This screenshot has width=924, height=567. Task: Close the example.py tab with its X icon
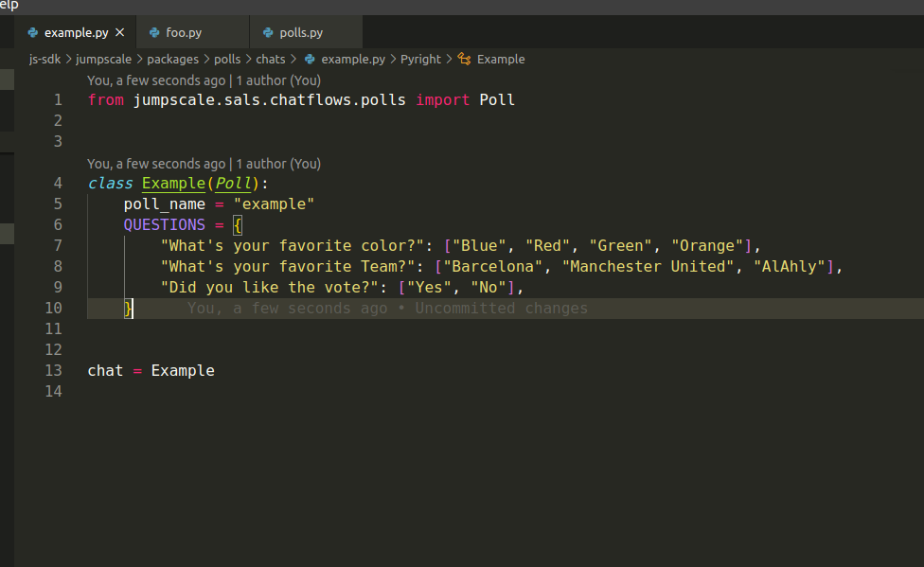119,31
